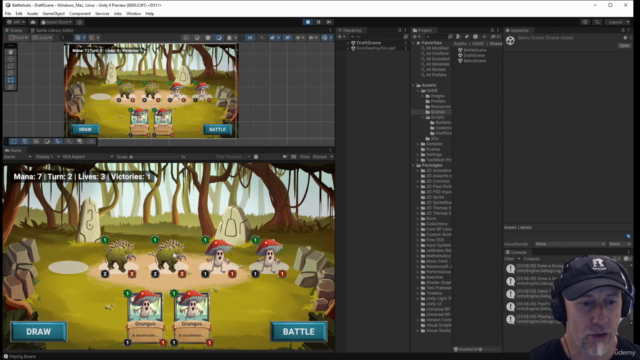Open the 16:9 Aspect dropdown
The width and height of the screenshot is (640, 360).
[87, 157]
